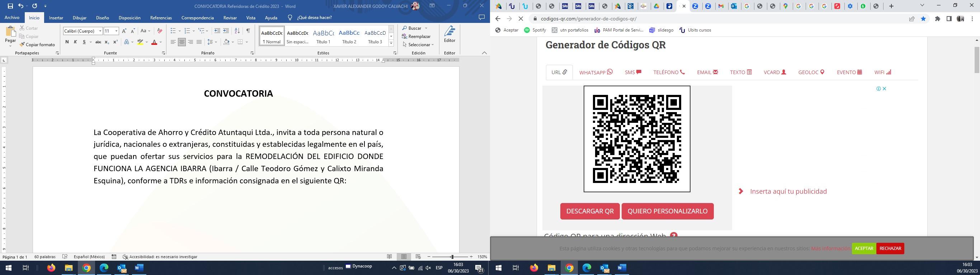The height and width of the screenshot is (275, 980).
Task: Reject cookies with the RECHAZAR button
Action: pos(890,249)
